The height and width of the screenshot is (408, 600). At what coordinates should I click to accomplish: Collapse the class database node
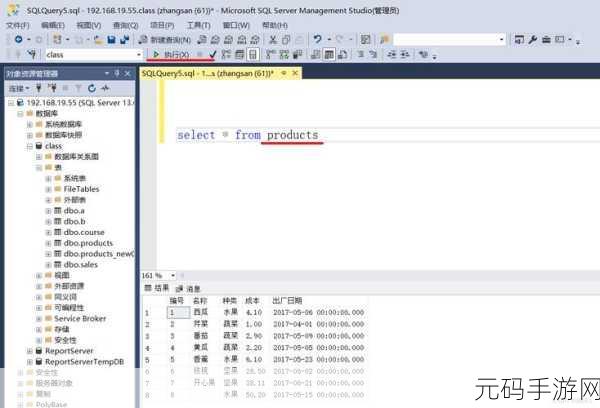pyautogui.click(x=30, y=146)
